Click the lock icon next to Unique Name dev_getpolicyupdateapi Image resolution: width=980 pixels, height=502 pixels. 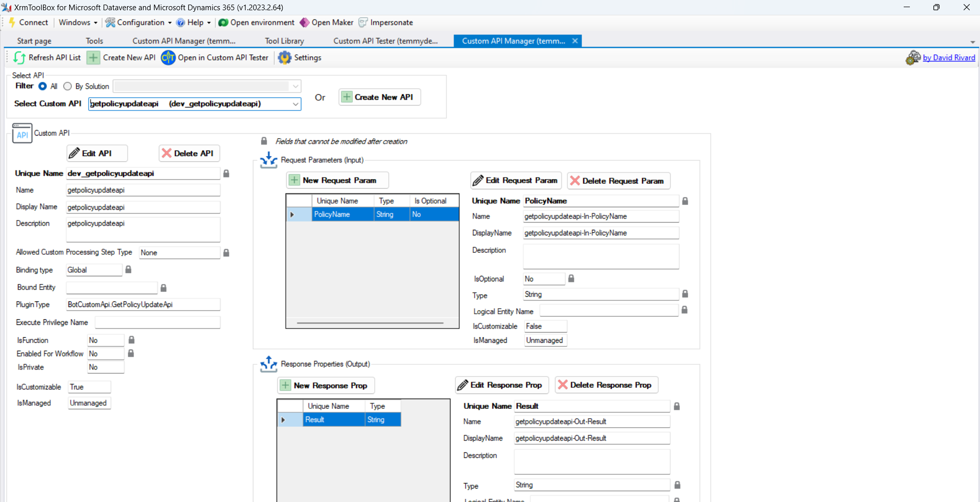pos(226,173)
